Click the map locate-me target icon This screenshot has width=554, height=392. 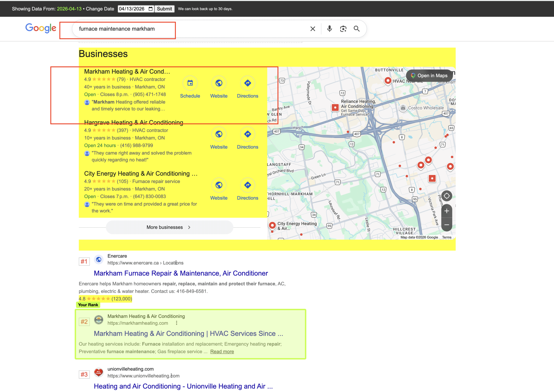pos(447,196)
